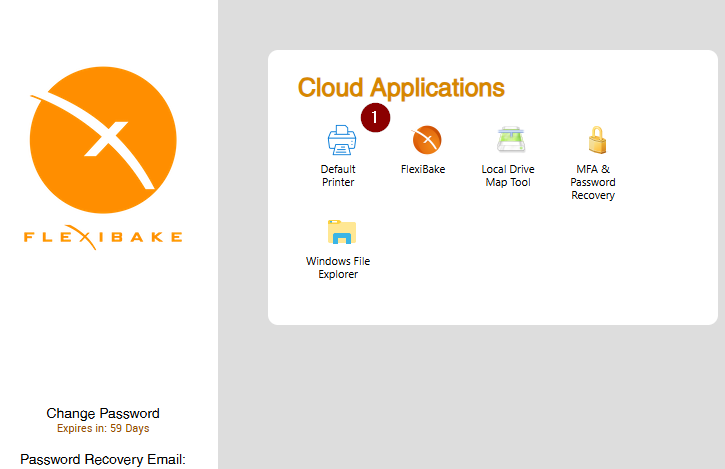
Task: Click the "Cloud Applications" heading
Action: (x=401, y=88)
